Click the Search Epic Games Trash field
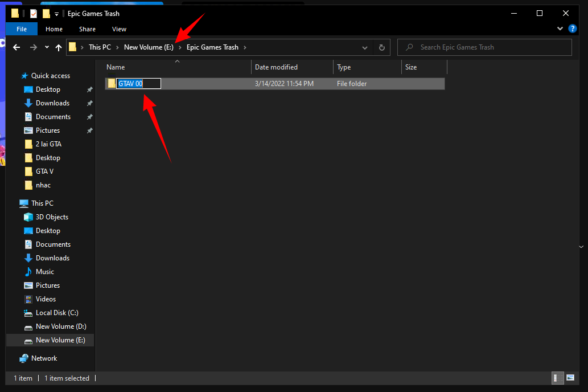This screenshot has width=588, height=392. (484, 47)
